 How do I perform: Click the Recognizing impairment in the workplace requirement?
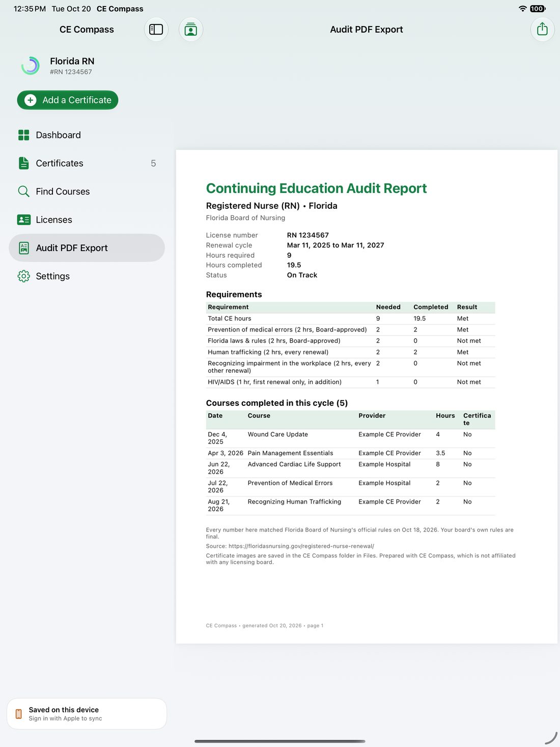[289, 367]
